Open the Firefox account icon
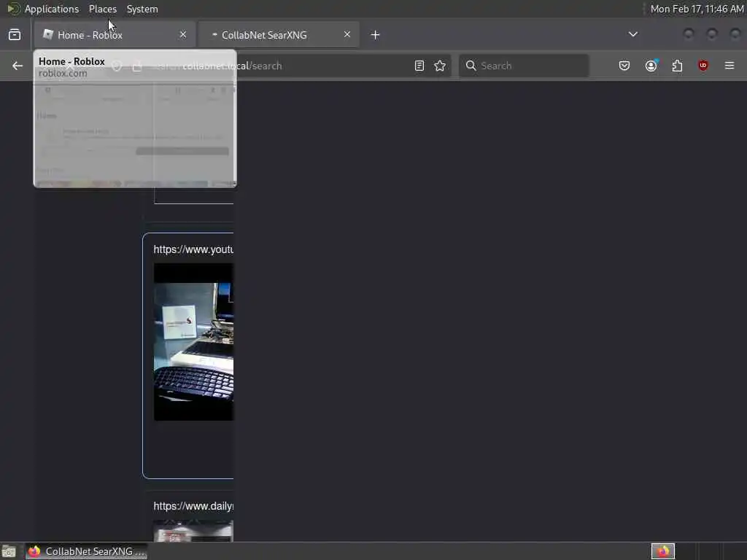Viewport: 747px width, 560px height. (651, 66)
